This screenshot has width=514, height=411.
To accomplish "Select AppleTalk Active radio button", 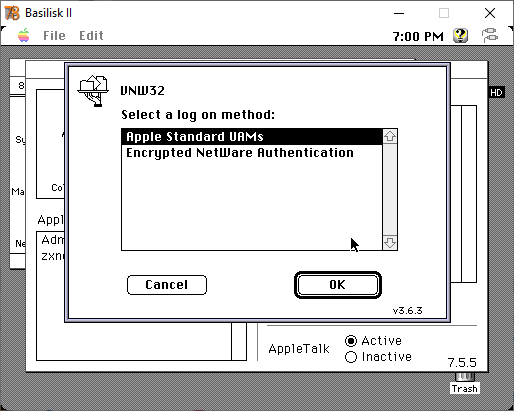I will [x=351, y=341].
